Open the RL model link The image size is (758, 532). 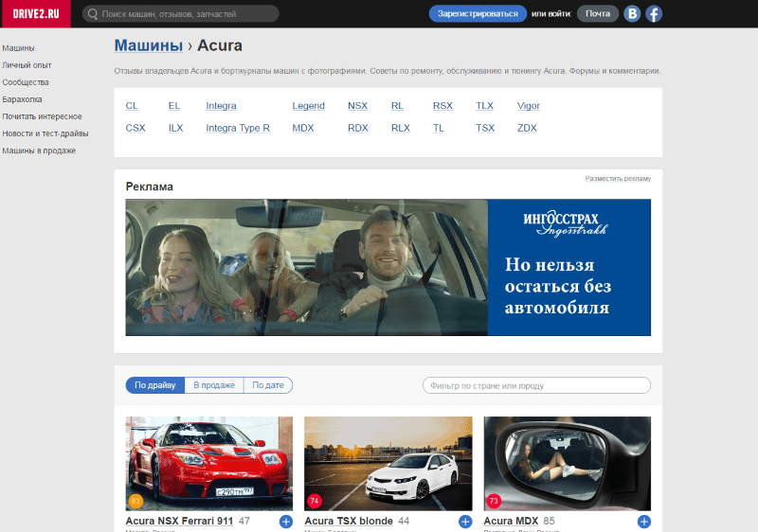coord(397,106)
